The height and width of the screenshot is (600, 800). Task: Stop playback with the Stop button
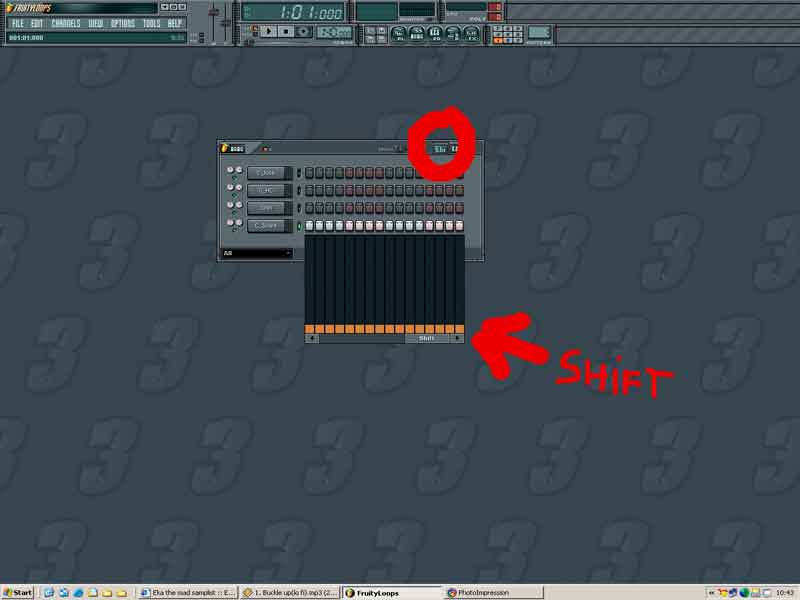click(x=286, y=32)
